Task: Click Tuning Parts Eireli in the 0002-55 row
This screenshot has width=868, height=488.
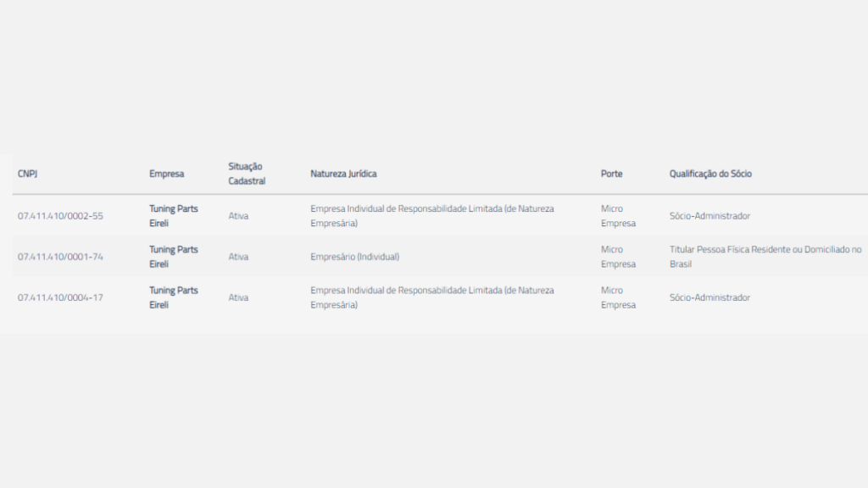Action: tap(173, 216)
